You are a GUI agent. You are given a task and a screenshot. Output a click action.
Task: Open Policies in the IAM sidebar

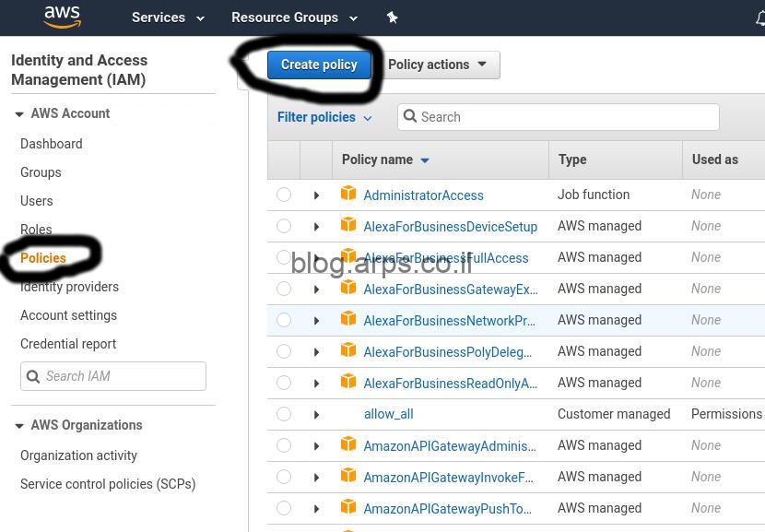[x=43, y=258]
